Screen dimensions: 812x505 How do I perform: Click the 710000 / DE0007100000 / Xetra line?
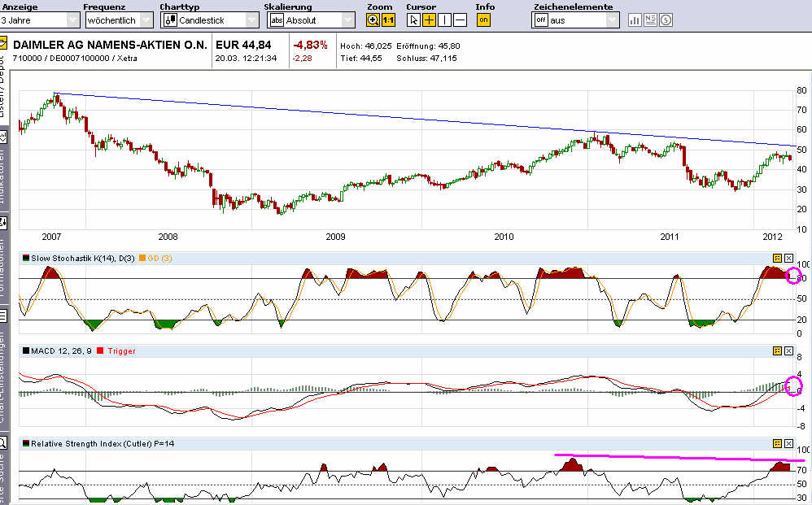tap(75, 59)
